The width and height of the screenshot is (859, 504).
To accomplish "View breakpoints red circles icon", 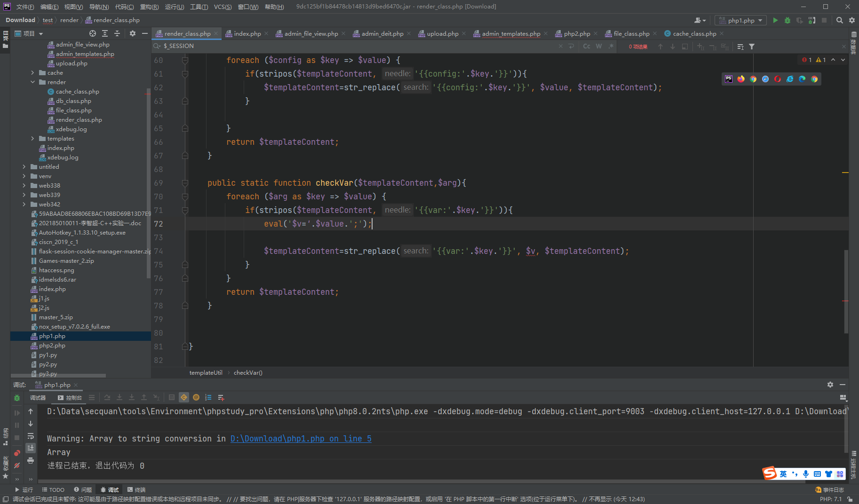I will [x=17, y=453].
